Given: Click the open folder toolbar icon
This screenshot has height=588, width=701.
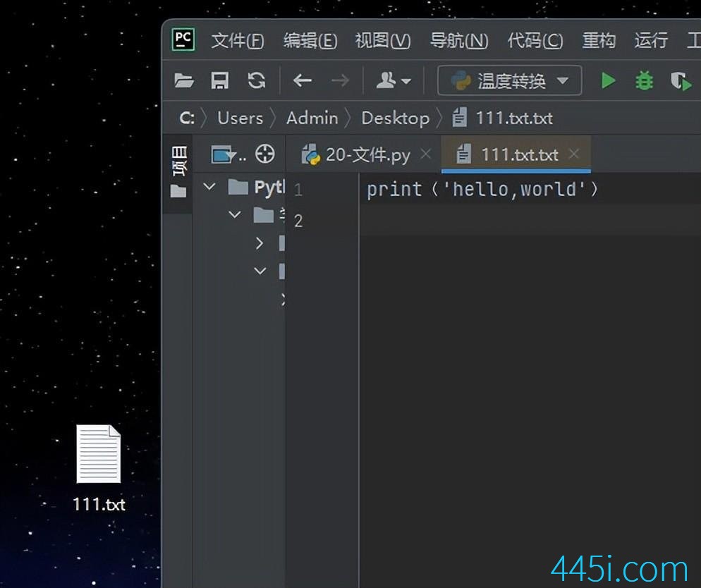Looking at the screenshot, I should point(184,81).
